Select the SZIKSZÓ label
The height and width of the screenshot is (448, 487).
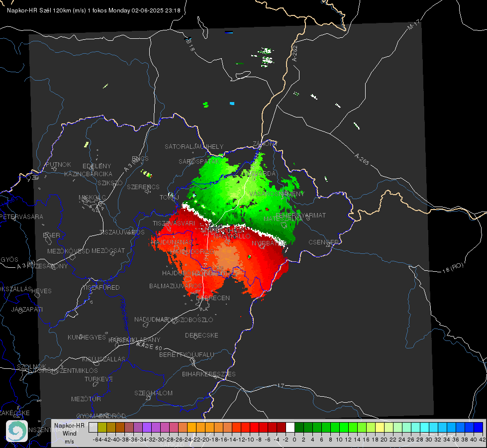tap(110, 183)
